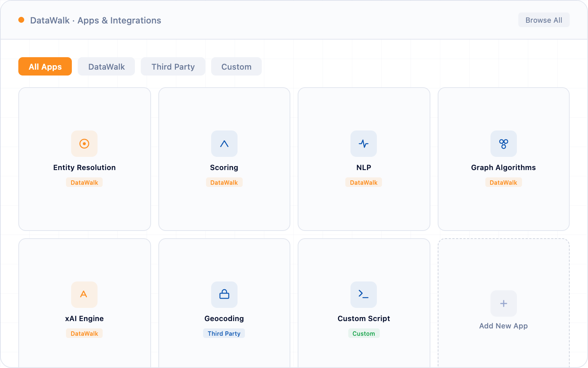The width and height of the screenshot is (588, 368).
Task: Open the NLP pulse icon
Action: click(364, 144)
